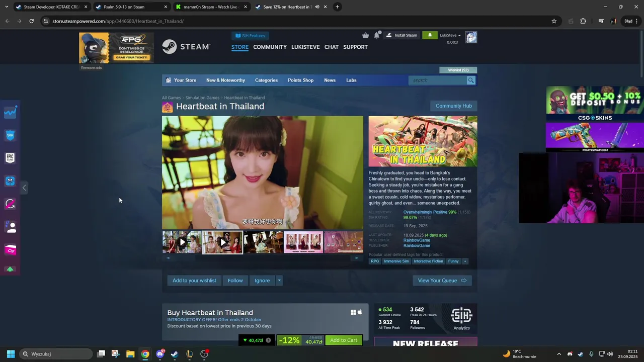Open the pink CS card icon in sidebar
644x362 pixels.
[10, 250]
